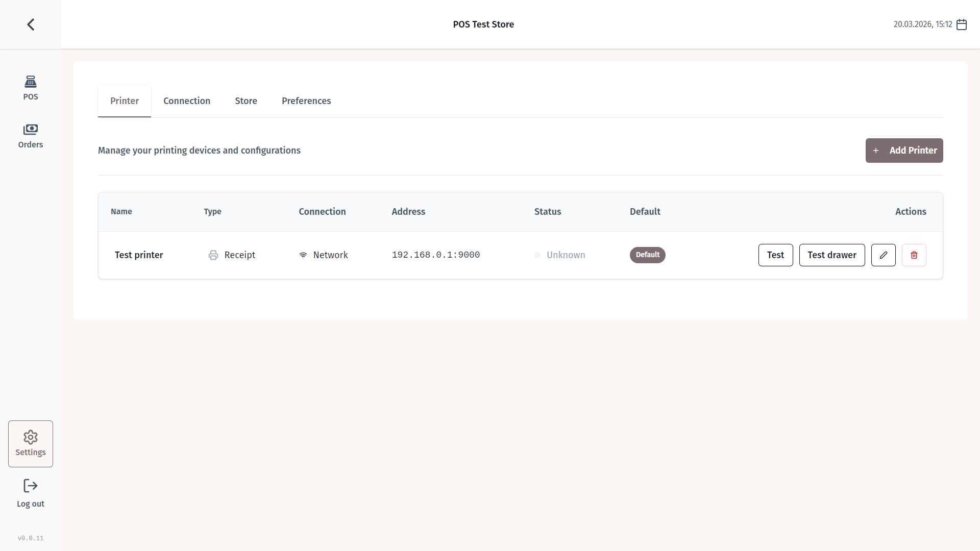This screenshot has width=980, height=551.
Task: Click the Unknown status text
Action: click(566, 255)
